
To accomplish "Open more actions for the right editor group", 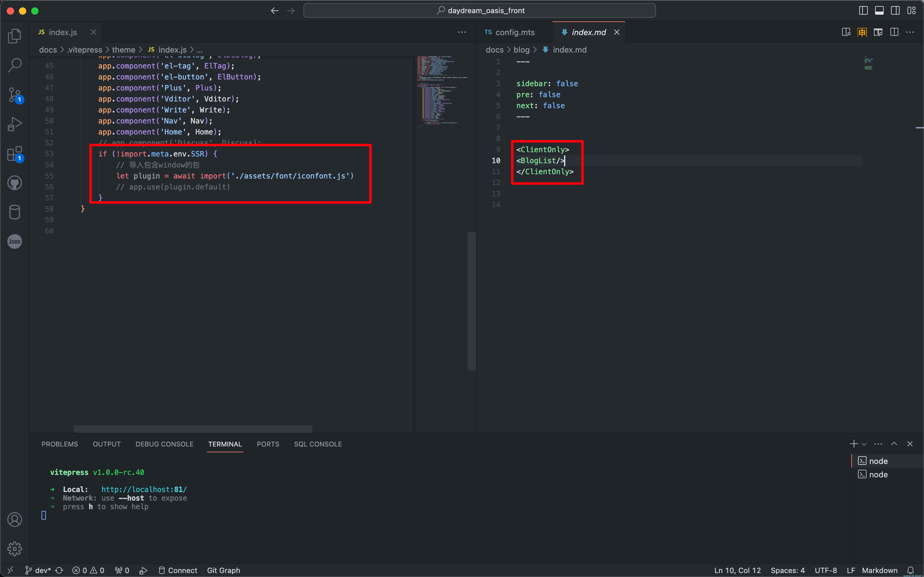I will click(x=910, y=32).
